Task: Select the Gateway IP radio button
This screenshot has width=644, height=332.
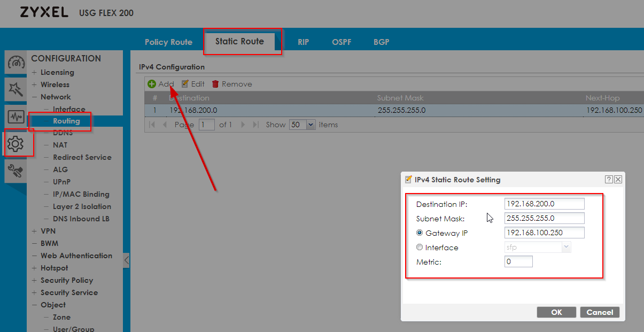Action: (x=420, y=233)
